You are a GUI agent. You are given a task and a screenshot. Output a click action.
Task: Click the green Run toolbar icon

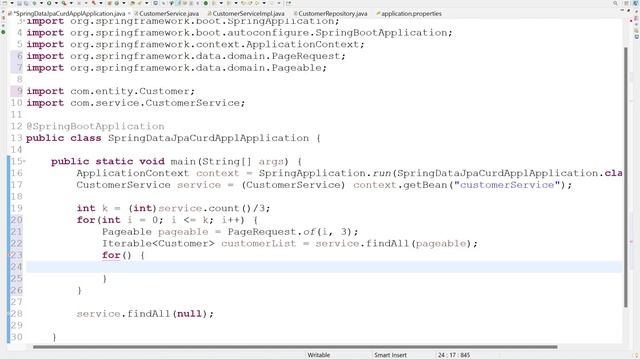[49, 3]
